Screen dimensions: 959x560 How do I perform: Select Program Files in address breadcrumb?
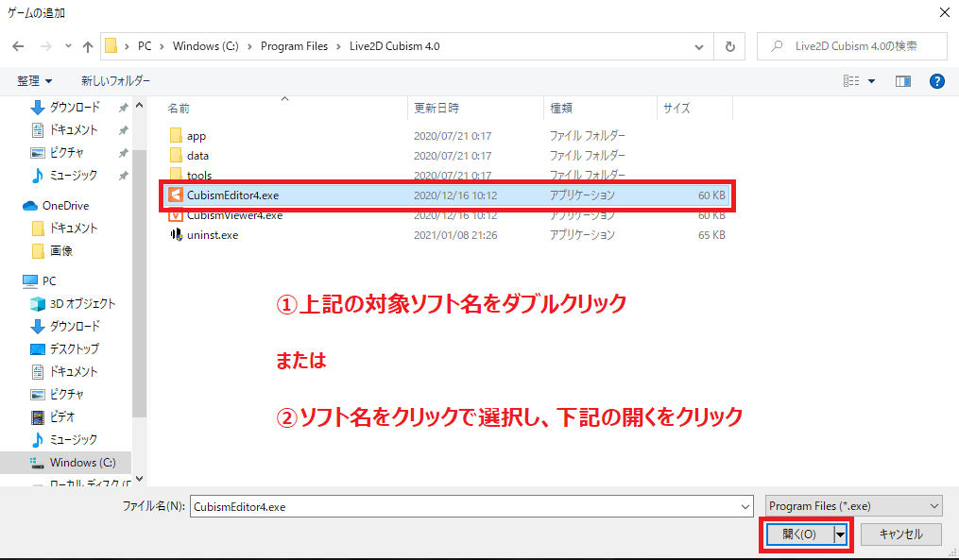[294, 46]
